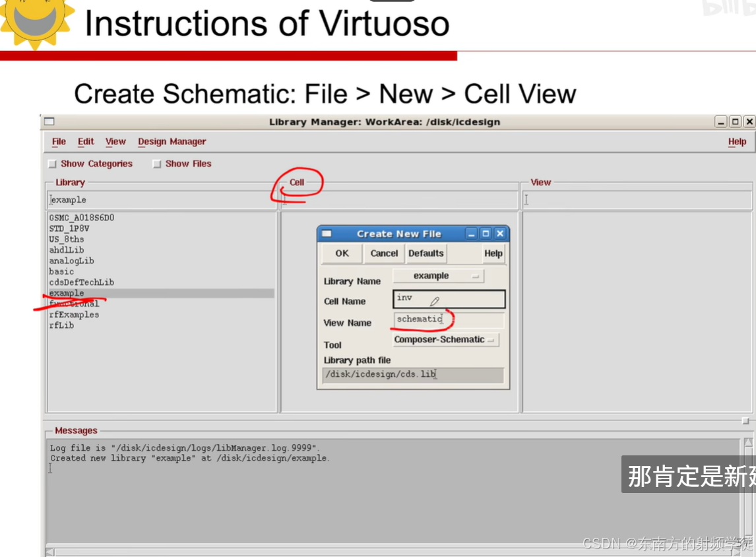Image resolution: width=756 pixels, height=557 pixels.
Task: Open the Edit menu
Action: 86,141
